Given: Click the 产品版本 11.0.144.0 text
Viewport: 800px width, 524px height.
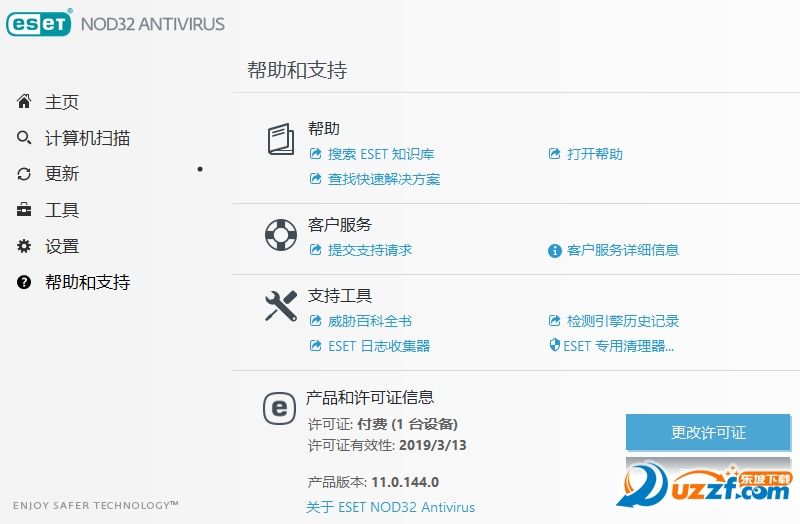Looking at the screenshot, I should tap(373, 482).
